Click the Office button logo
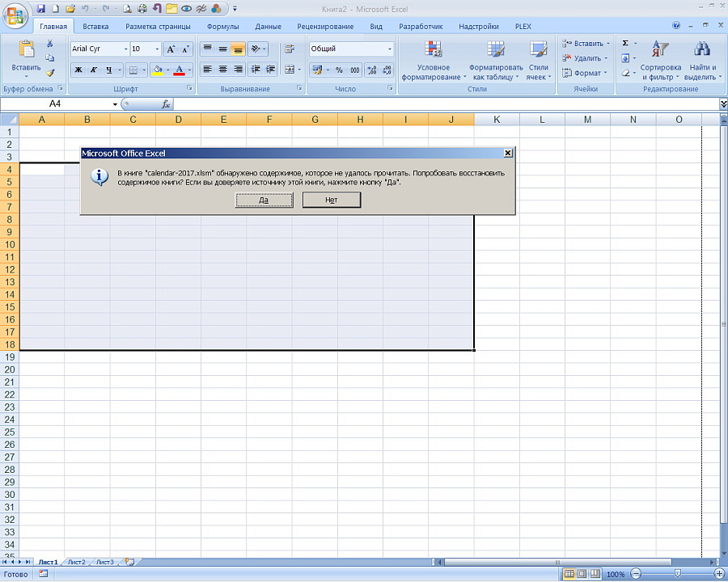728x582 pixels. pos(15,15)
